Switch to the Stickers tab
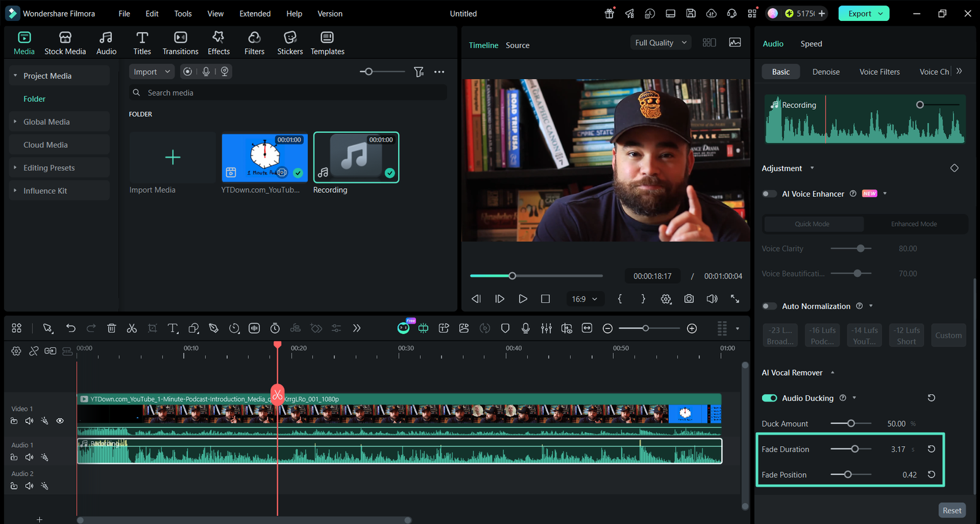This screenshot has width=980, height=524. [x=290, y=44]
